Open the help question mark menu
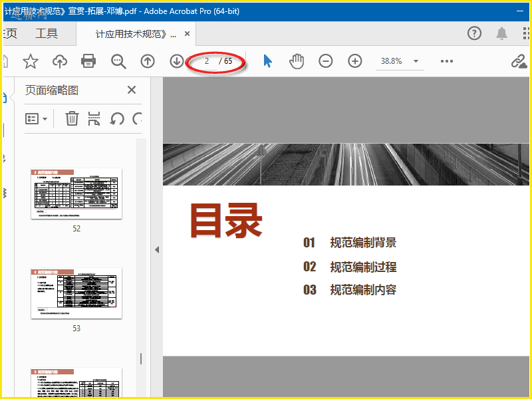 click(474, 33)
